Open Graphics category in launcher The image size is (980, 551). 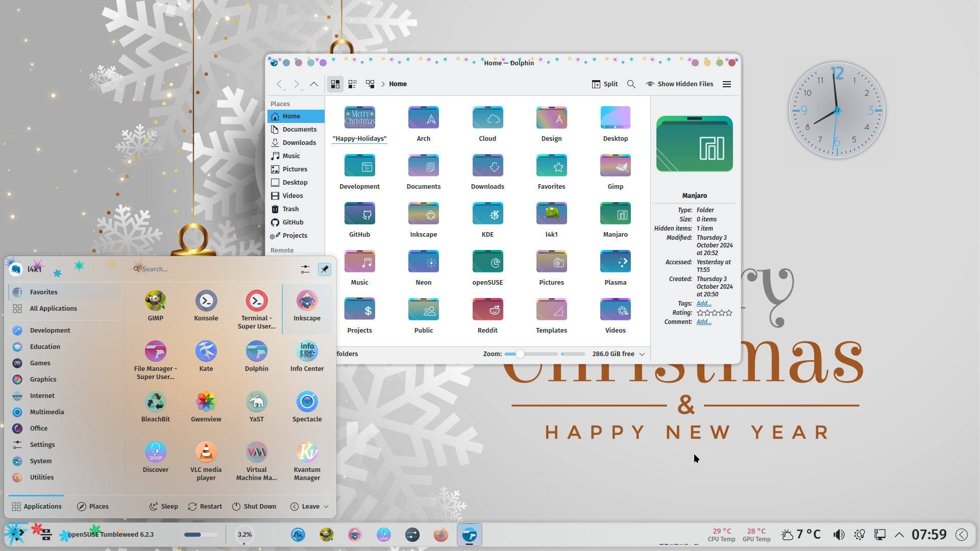[64, 380]
